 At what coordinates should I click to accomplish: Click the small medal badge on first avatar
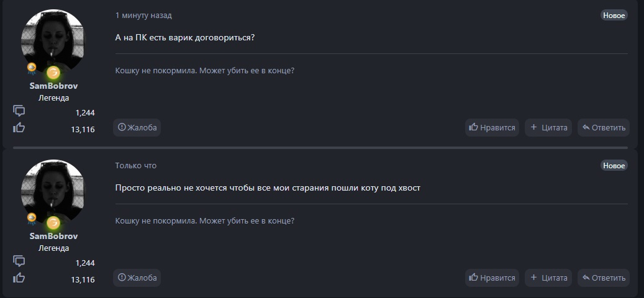click(32, 68)
